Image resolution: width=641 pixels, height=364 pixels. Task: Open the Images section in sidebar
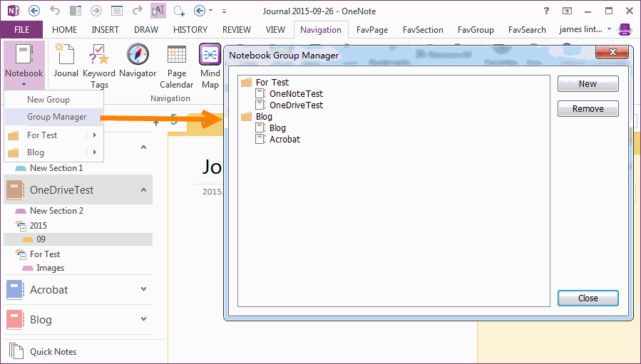pos(51,268)
